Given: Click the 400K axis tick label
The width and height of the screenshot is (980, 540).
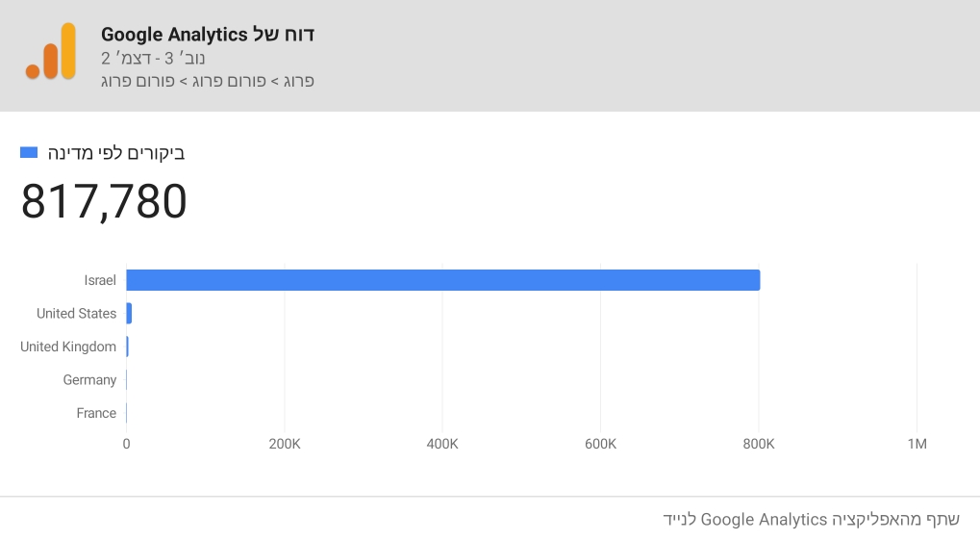Looking at the screenshot, I should pos(442,444).
